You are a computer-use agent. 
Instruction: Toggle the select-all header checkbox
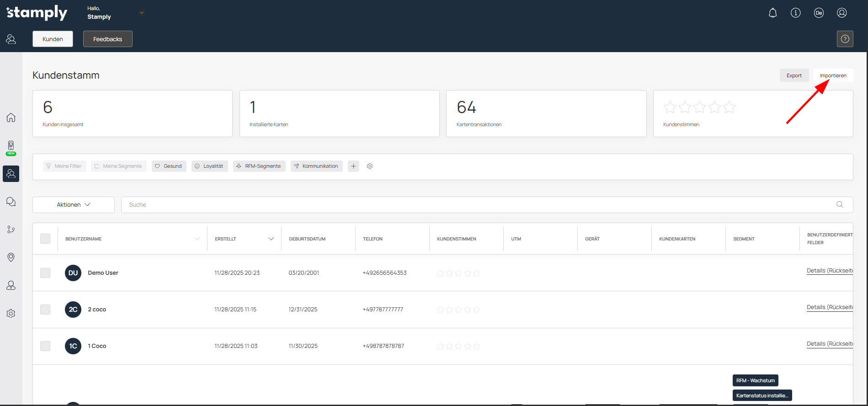click(45, 239)
